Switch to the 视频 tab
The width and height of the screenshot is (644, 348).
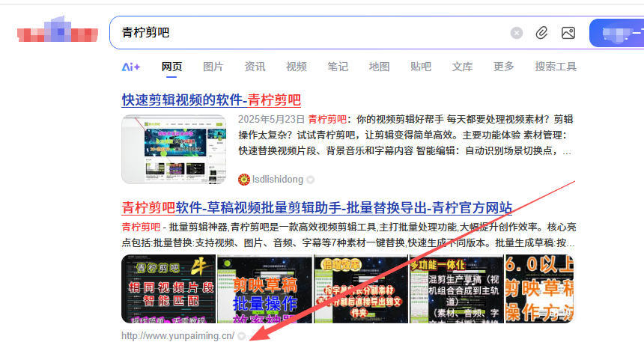296,67
